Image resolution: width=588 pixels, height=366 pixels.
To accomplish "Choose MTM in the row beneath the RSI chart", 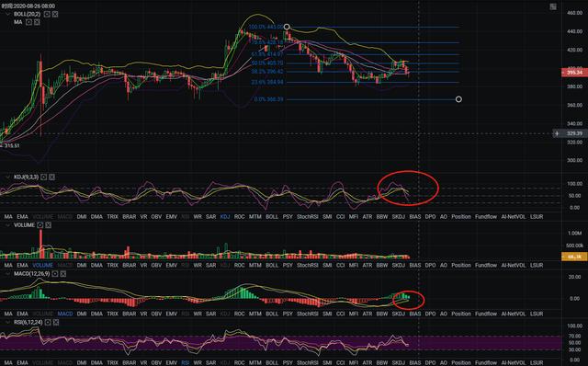I will pos(255,362).
